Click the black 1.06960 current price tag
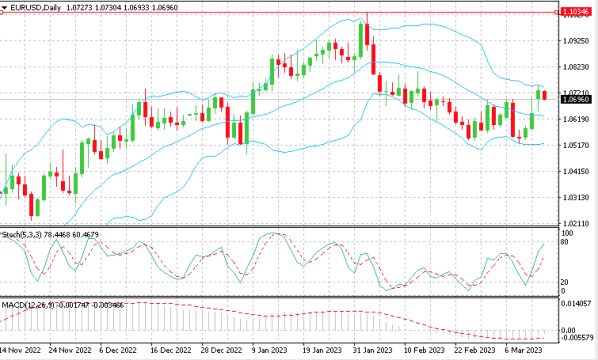 point(576,100)
